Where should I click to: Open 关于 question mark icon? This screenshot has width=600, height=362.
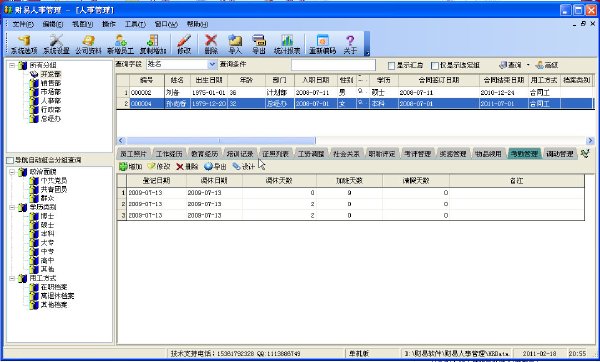(x=350, y=44)
